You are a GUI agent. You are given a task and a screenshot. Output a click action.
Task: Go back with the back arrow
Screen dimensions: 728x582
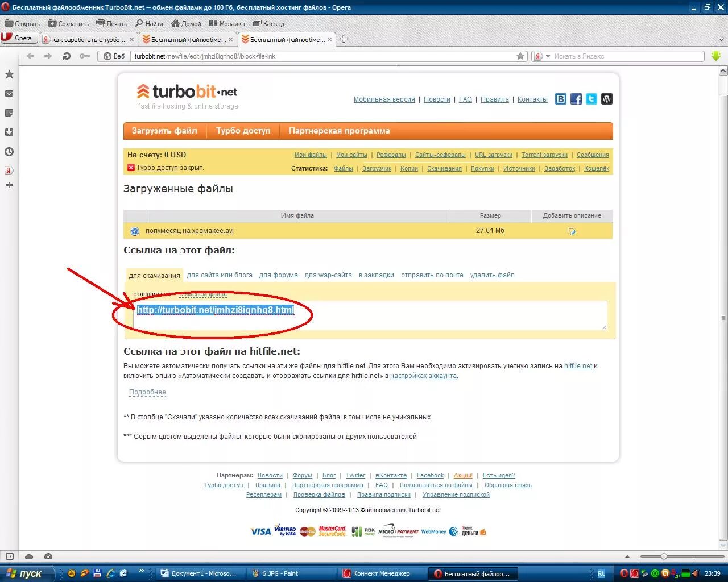31,56
